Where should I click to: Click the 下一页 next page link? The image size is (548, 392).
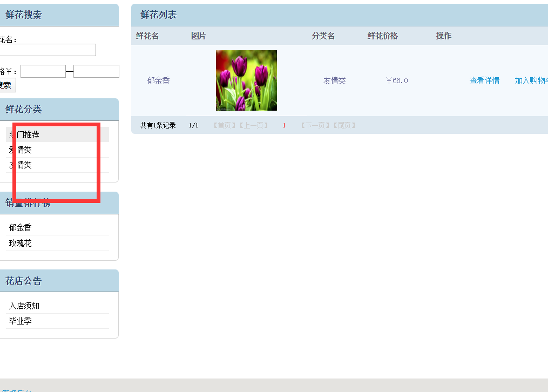coord(314,125)
